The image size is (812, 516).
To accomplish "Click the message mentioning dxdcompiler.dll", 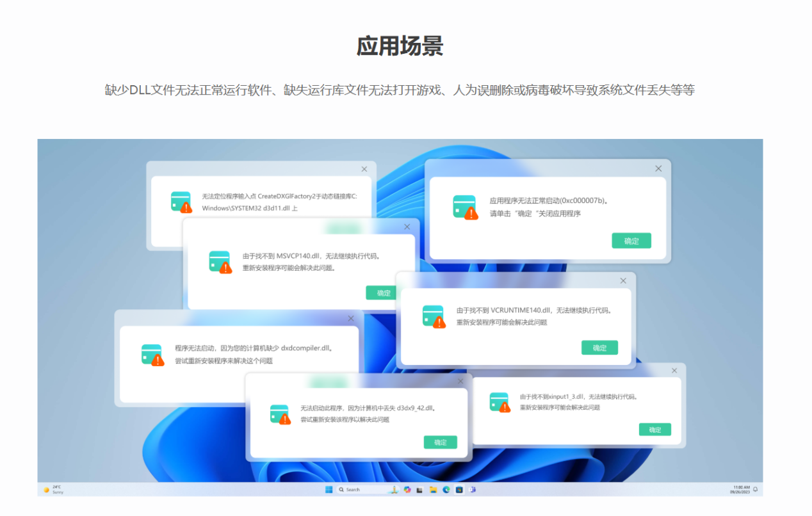I will [x=254, y=349].
